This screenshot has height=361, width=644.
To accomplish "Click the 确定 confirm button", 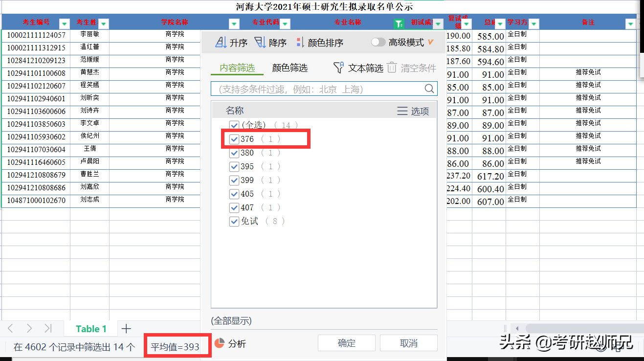I will 346,343.
